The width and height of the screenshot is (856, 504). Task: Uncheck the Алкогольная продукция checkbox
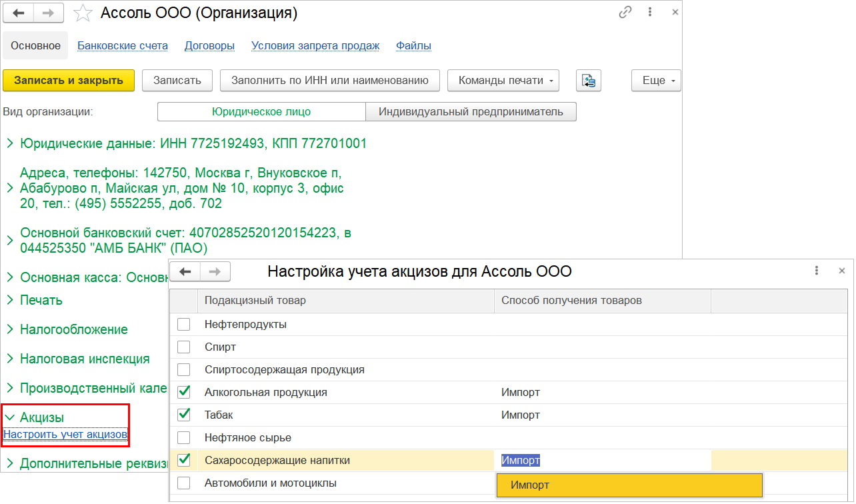point(184,393)
